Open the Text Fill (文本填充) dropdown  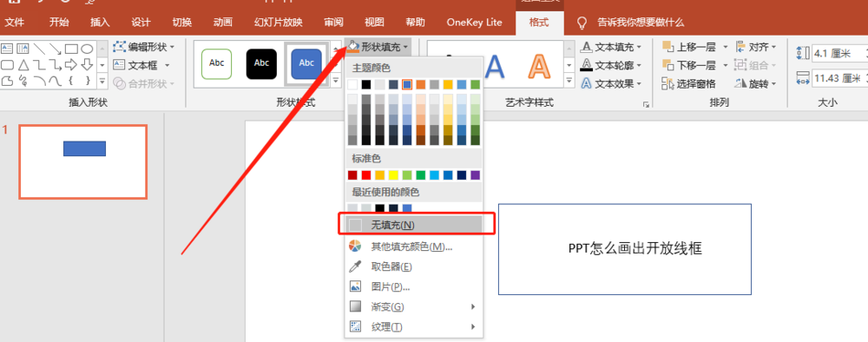pos(611,47)
